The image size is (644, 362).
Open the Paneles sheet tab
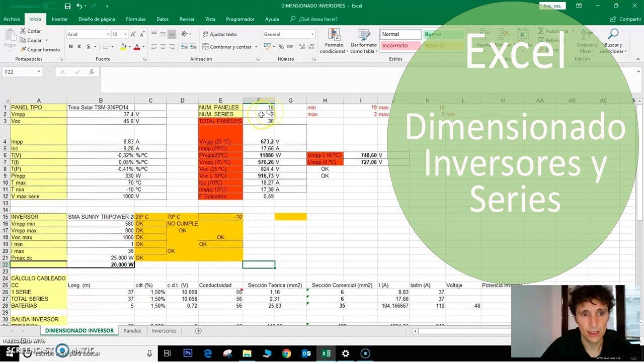pos(132,331)
